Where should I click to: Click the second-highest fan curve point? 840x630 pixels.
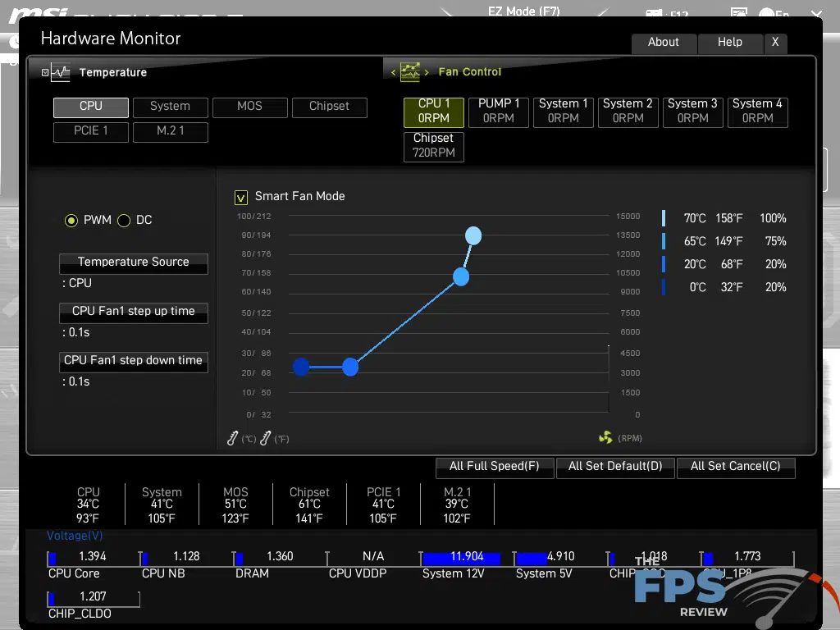[x=461, y=277]
